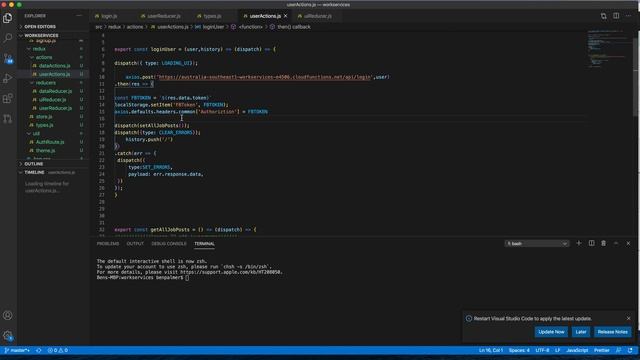Open the Run and Debug view
The height and width of the screenshot is (360, 640).
[x=8, y=78]
